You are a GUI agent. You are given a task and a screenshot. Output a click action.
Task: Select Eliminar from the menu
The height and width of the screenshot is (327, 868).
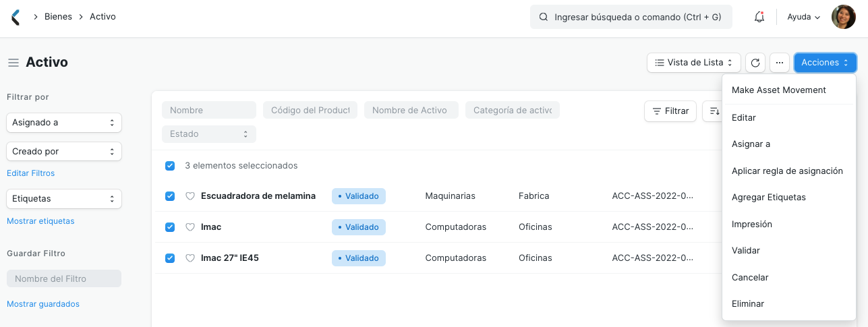pos(789,304)
